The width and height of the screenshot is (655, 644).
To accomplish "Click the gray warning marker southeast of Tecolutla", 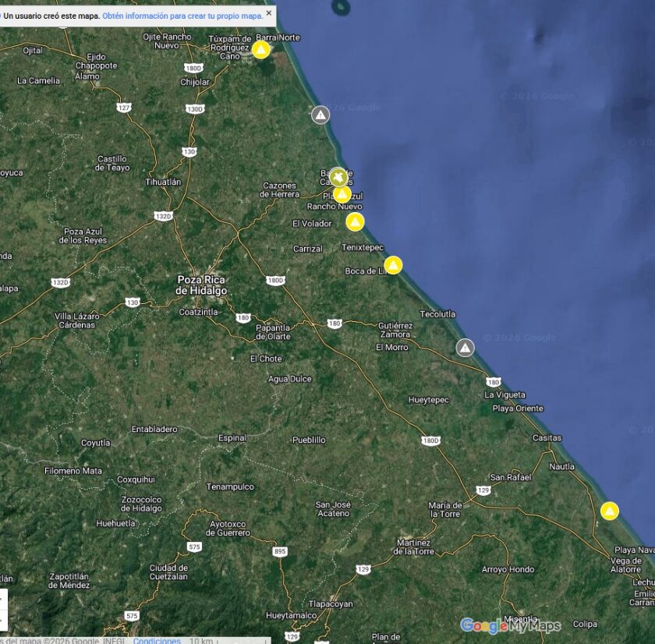I will pyautogui.click(x=466, y=348).
